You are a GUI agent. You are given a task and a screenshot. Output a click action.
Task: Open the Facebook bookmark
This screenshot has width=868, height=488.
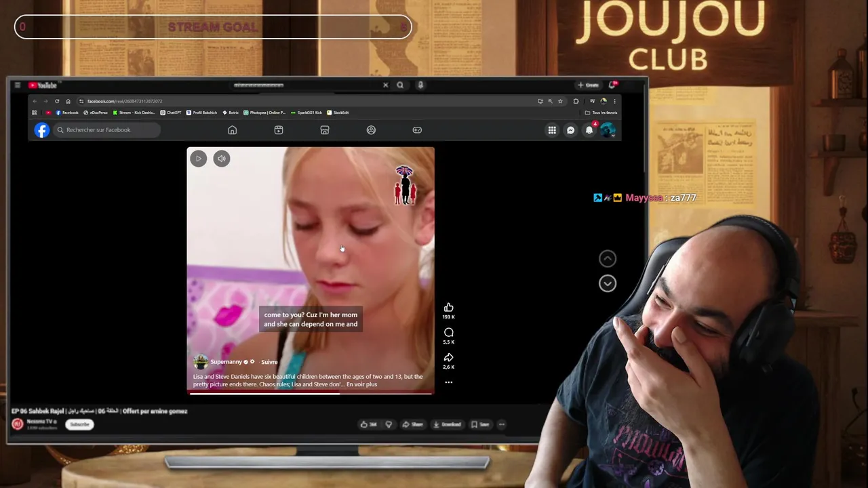[67, 113]
